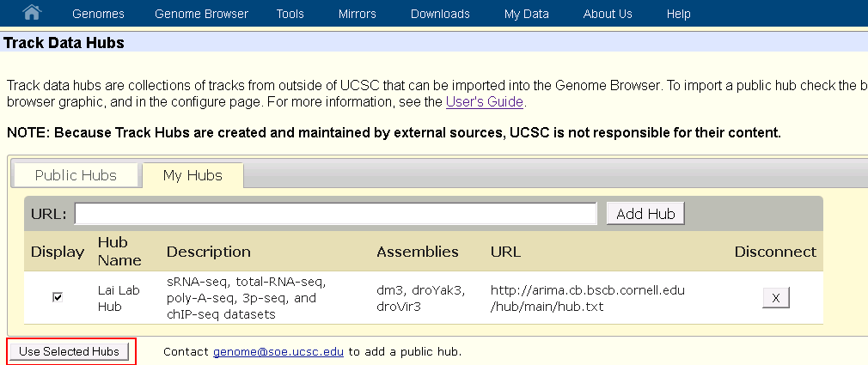Disconnect Lai Lab Hub with X button
Screen dimensions: 868x365
(775, 297)
